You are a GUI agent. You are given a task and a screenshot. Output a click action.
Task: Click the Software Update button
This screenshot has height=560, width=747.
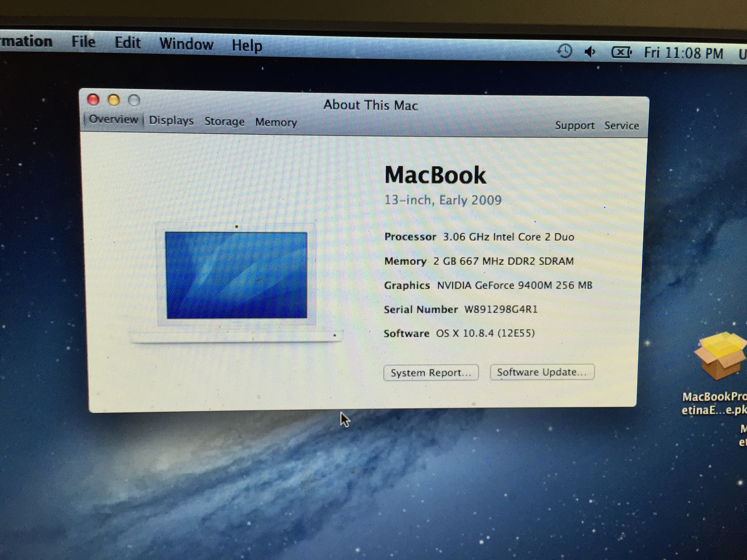[542, 372]
